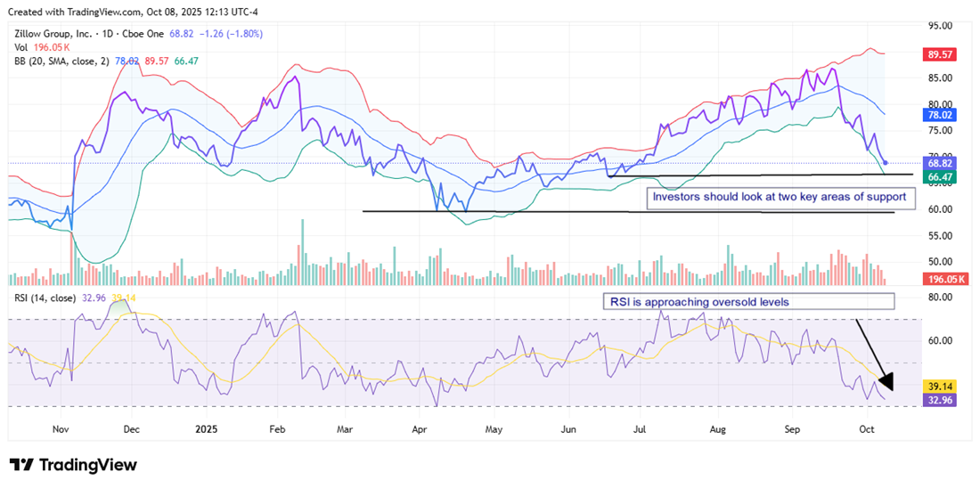Click the Jul label on the time axis
The image size is (980, 489).
(640, 428)
